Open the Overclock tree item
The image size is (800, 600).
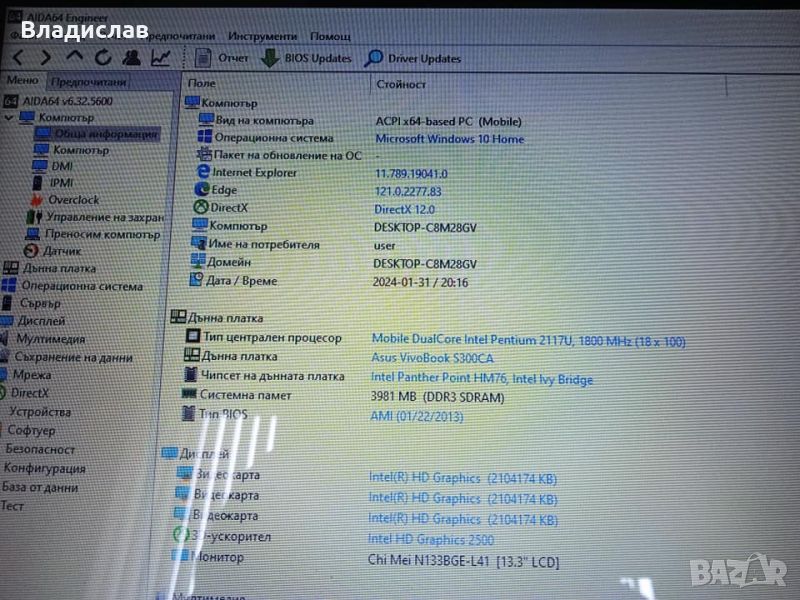(x=65, y=199)
